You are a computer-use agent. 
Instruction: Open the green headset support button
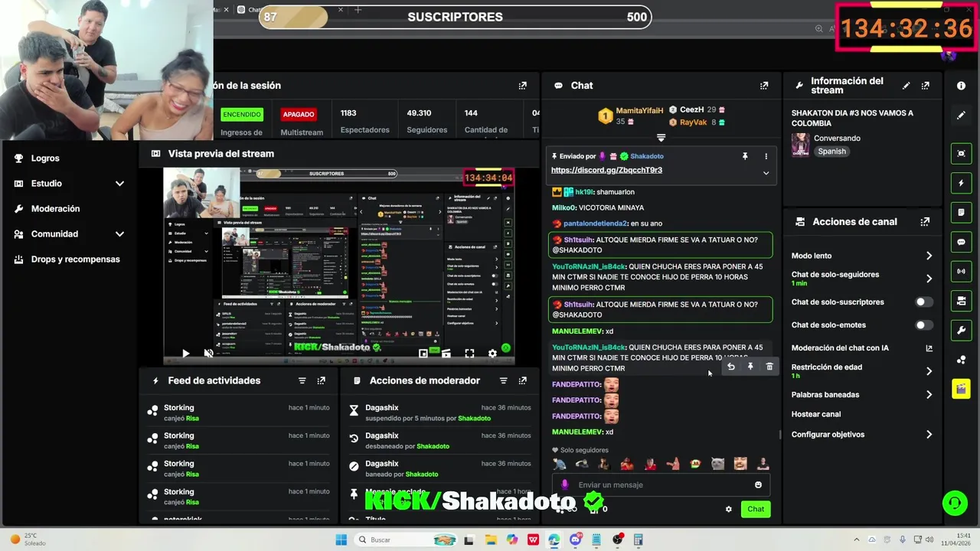[x=955, y=503]
